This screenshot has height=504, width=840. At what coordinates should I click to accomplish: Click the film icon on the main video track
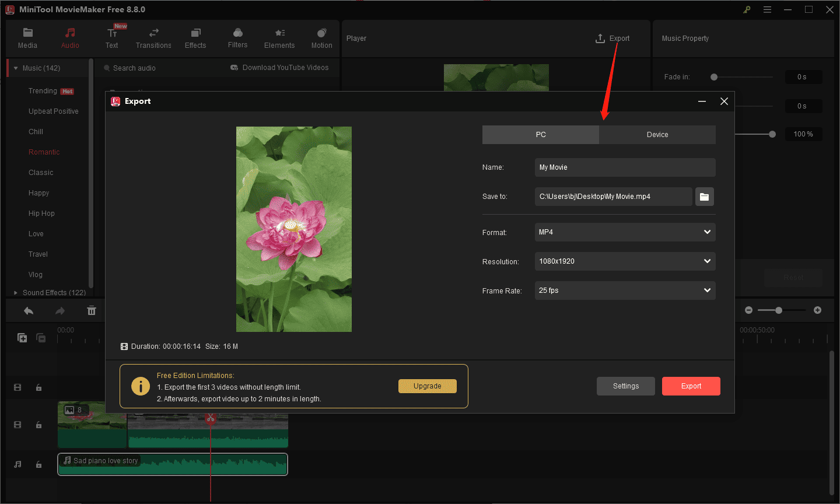[x=17, y=425]
